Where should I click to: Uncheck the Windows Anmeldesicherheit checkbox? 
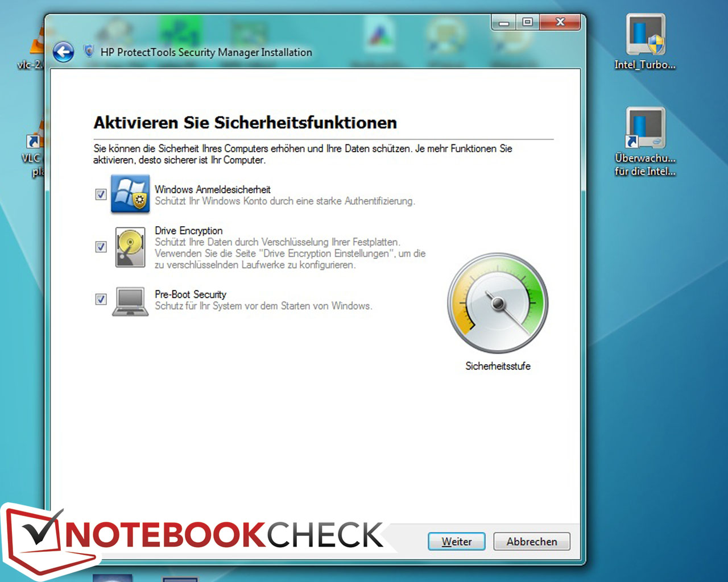click(x=101, y=194)
